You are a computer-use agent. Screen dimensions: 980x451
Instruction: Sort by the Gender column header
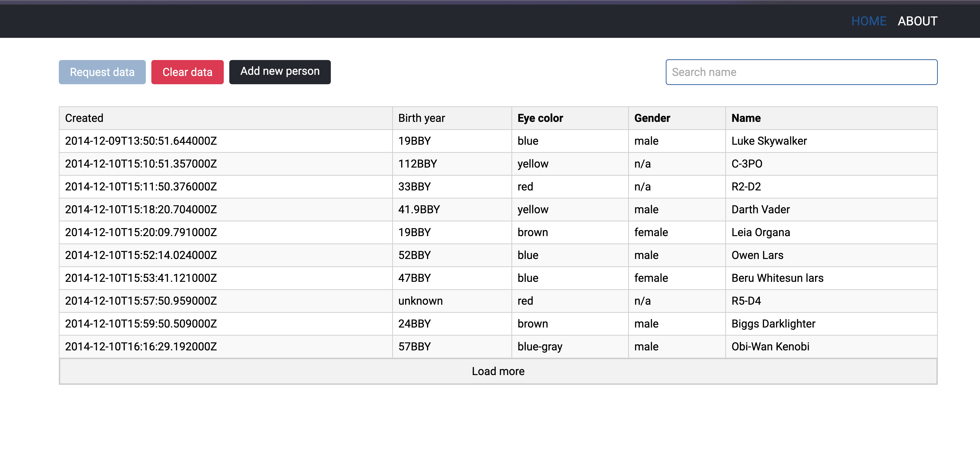click(652, 118)
